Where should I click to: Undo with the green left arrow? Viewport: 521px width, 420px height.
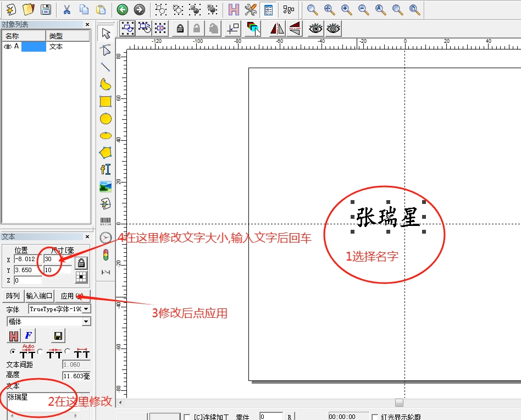click(122, 10)
